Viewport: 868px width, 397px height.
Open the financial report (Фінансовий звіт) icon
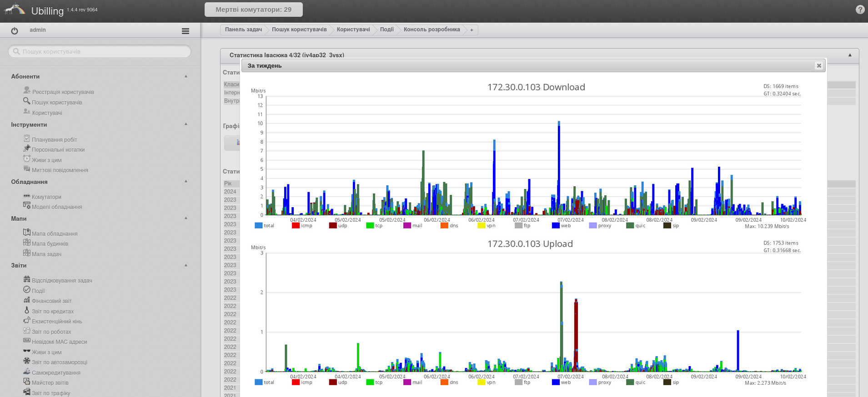(x=27, y=300)
